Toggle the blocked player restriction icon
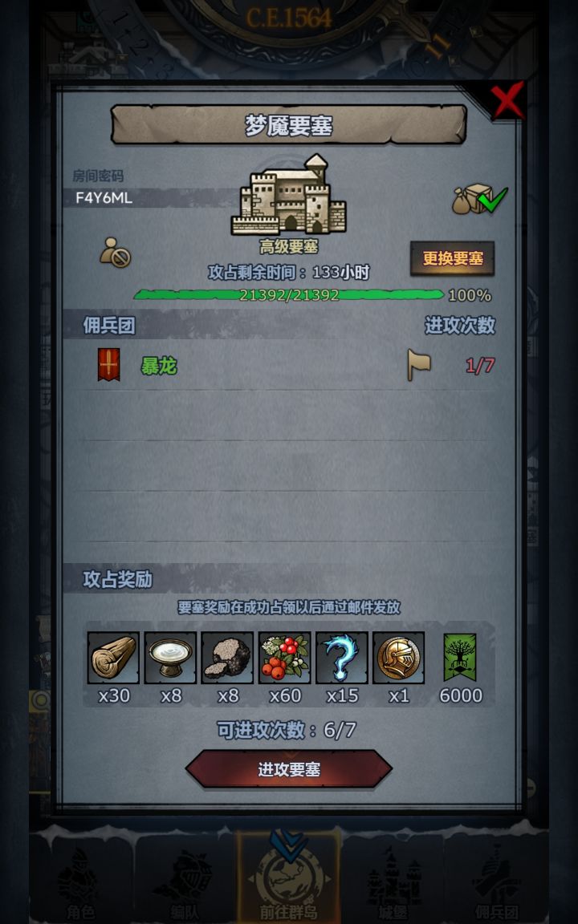Image resolution: width=578 pixels, height=924 pixels. coord(115,252)
